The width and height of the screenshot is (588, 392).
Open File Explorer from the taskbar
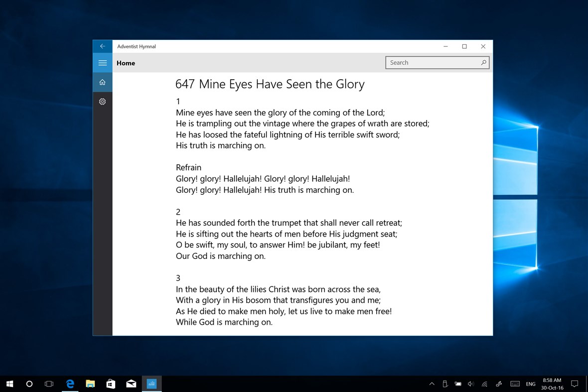pyautogui.click(x=90, y=384)
